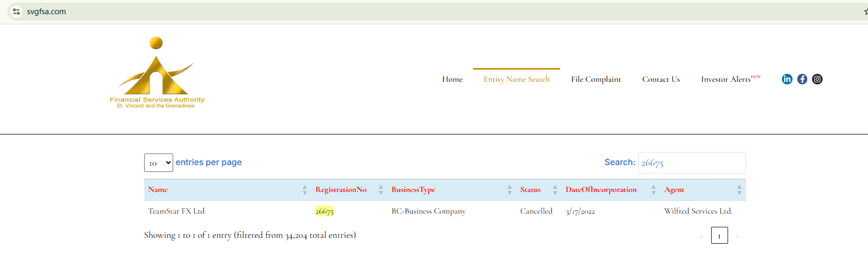Click the Financial Services Authority logo
This screenshot has width=868, height=269.
pos(157,73)
